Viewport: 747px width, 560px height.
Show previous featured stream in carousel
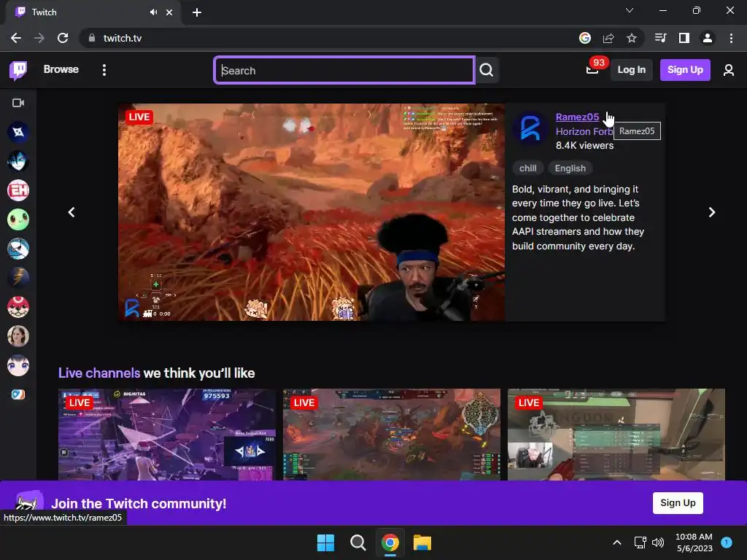coord(71,212)
